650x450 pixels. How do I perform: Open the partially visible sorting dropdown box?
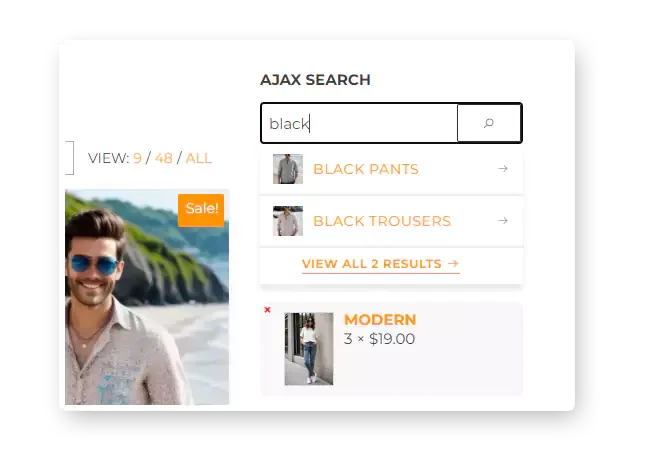pyautogui.click(x=69, y=158)
